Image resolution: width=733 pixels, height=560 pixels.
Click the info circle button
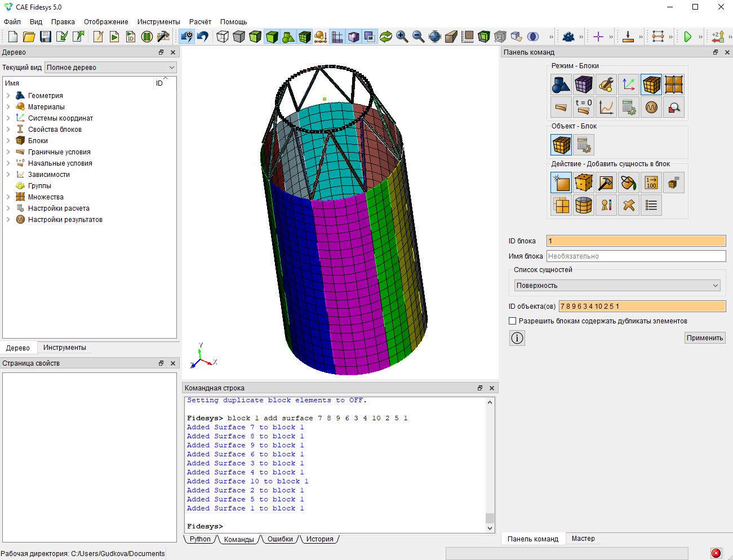click(x=517, y=338)
